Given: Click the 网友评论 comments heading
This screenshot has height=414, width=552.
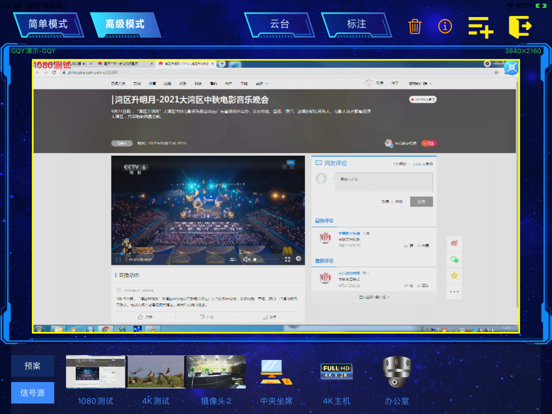Looking at the screenshot, I should coord(335,163).
